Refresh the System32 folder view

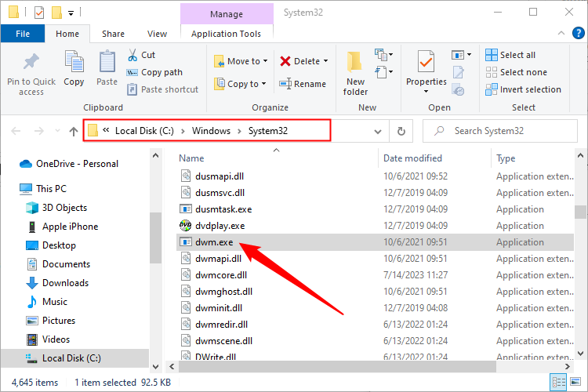pos(401,131)
